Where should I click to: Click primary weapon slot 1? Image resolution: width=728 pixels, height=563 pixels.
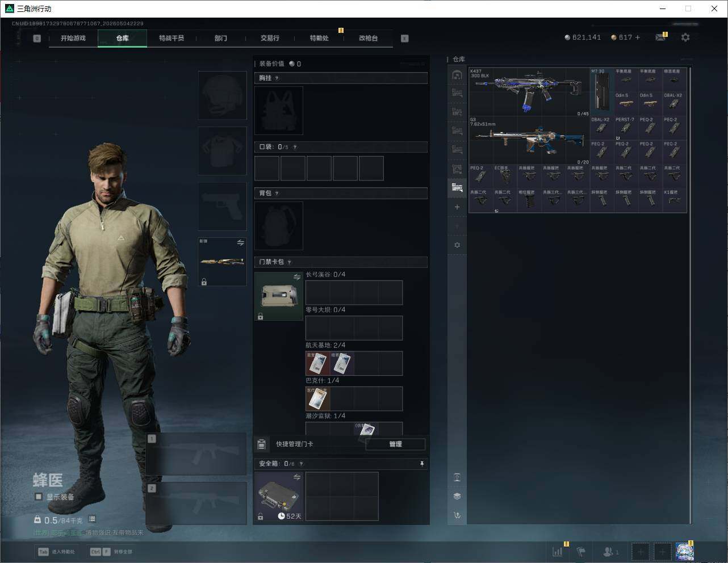[x=196, y=454]
